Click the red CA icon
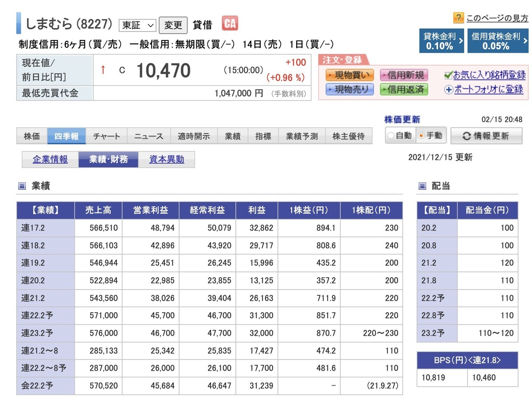The image size is (532, 408). 230,24
